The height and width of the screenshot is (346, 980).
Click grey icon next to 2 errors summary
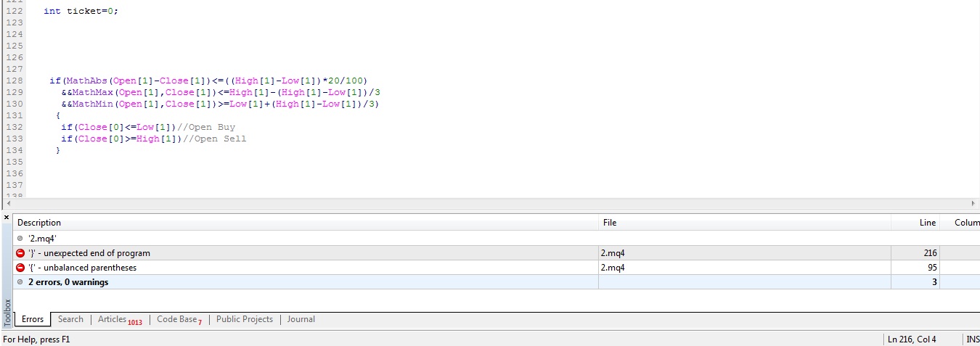[x=20, y=282]
